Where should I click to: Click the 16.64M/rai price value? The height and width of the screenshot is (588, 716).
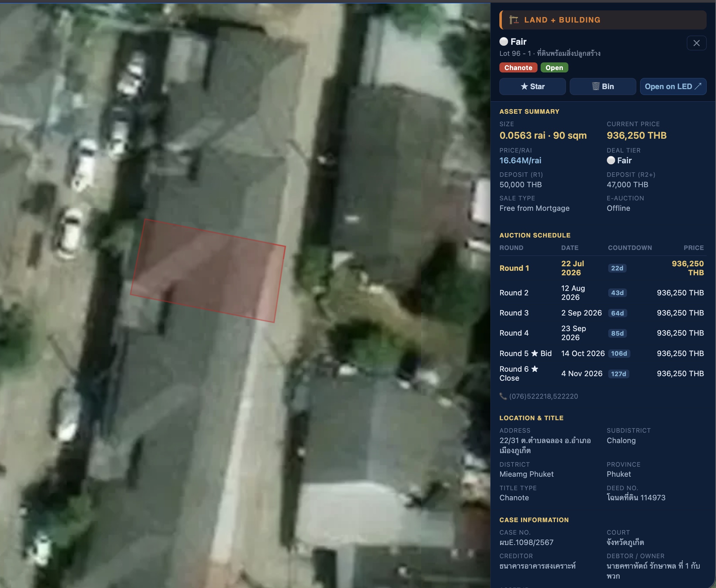point(520,161)
